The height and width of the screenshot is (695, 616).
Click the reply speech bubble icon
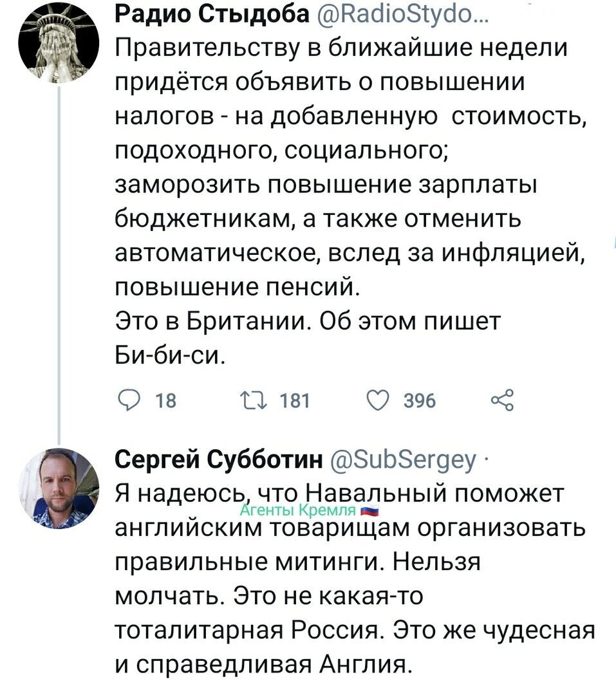tap(127, 400)
